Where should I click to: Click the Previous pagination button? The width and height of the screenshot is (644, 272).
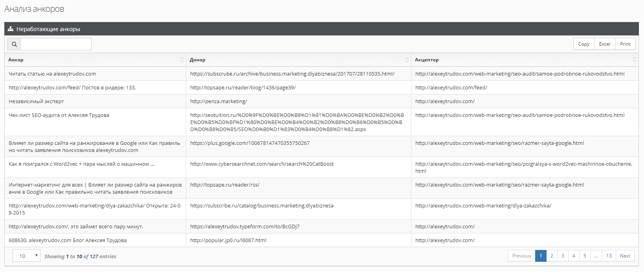[521, 256]
